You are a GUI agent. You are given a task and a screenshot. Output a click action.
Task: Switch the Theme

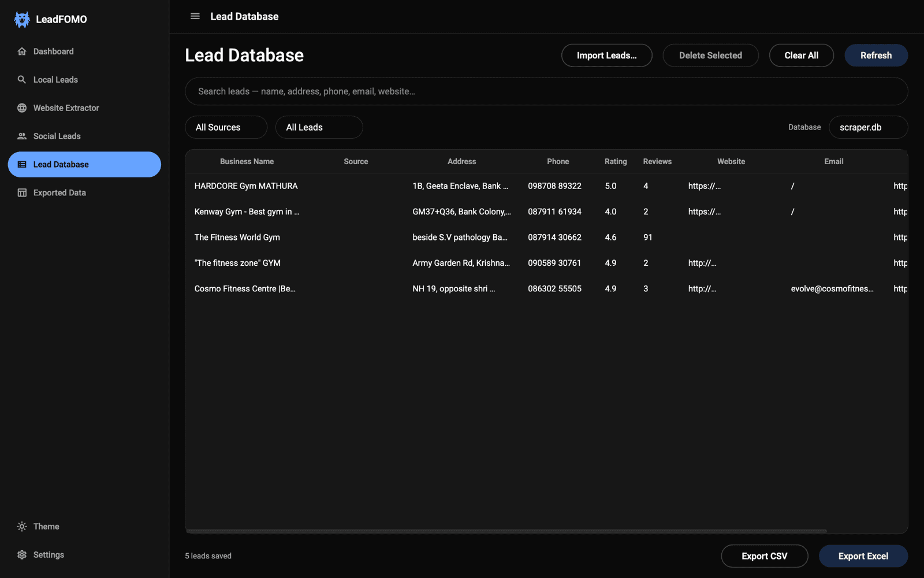[x=84, y=527]
